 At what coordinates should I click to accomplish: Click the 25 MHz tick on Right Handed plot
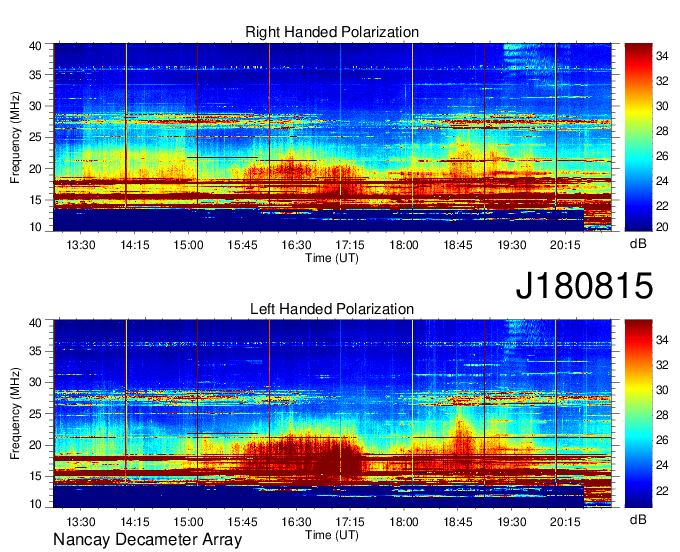pos(36,137)
